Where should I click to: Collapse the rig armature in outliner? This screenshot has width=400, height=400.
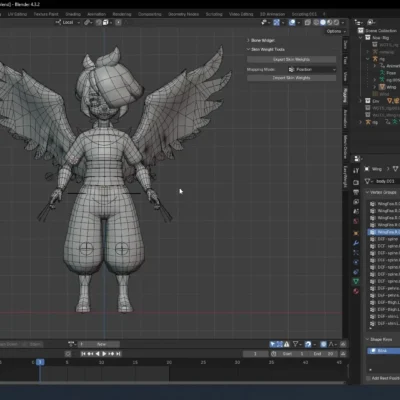coord(368,59)
